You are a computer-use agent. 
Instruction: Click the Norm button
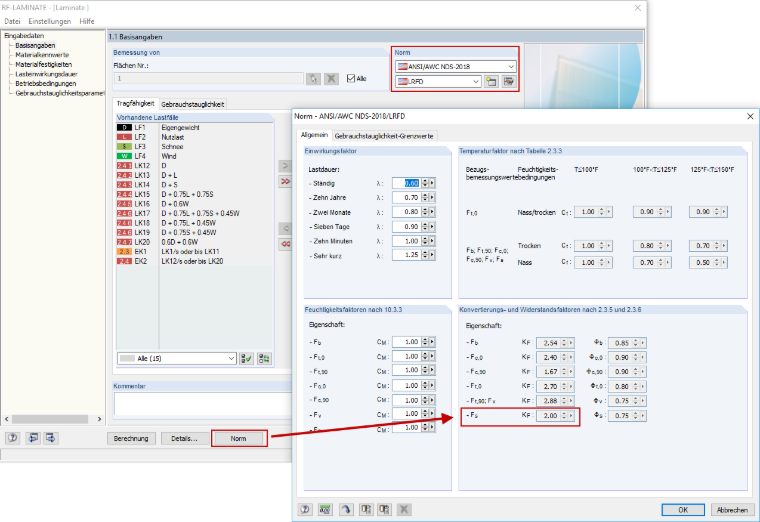pos(238,438)
